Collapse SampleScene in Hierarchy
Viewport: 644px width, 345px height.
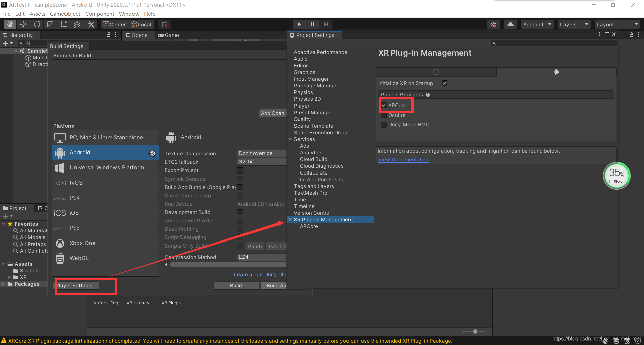(x=16, y=51)
